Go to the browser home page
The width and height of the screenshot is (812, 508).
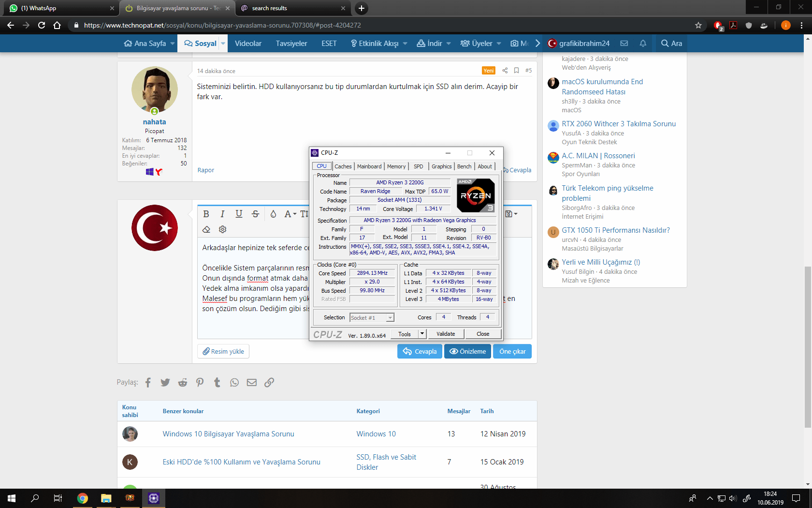pyautogui.click(x=57, y=25)
